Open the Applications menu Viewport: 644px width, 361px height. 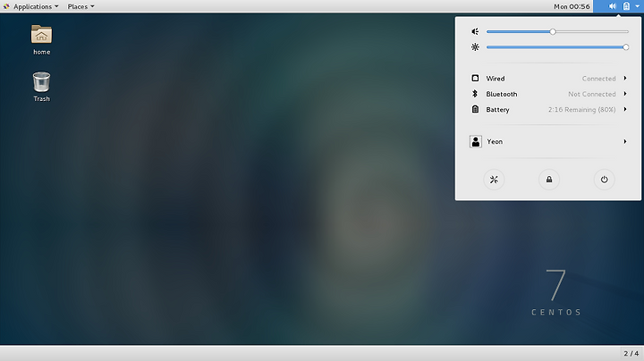(31, 6)
